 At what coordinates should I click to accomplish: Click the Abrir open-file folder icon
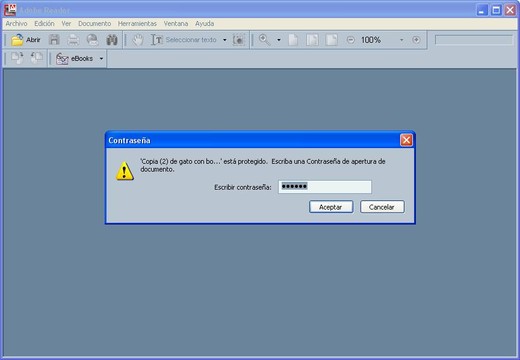[x=17, y=40]
